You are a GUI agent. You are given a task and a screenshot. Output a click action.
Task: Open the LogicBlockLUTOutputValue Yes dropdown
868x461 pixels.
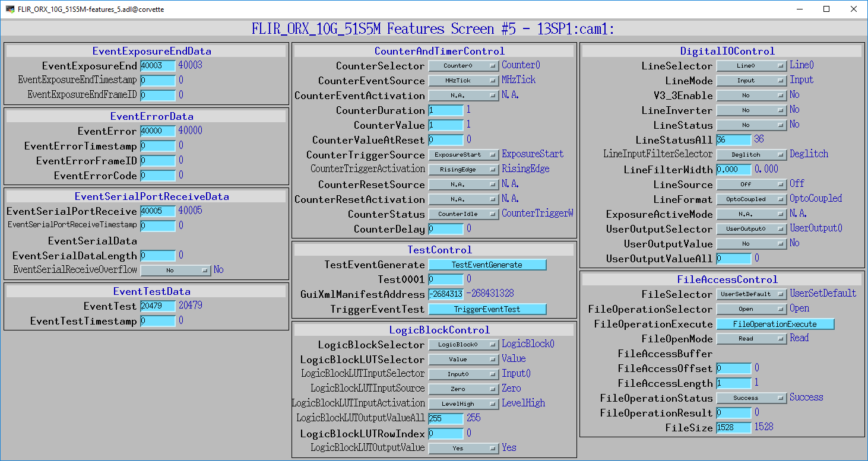464,449
